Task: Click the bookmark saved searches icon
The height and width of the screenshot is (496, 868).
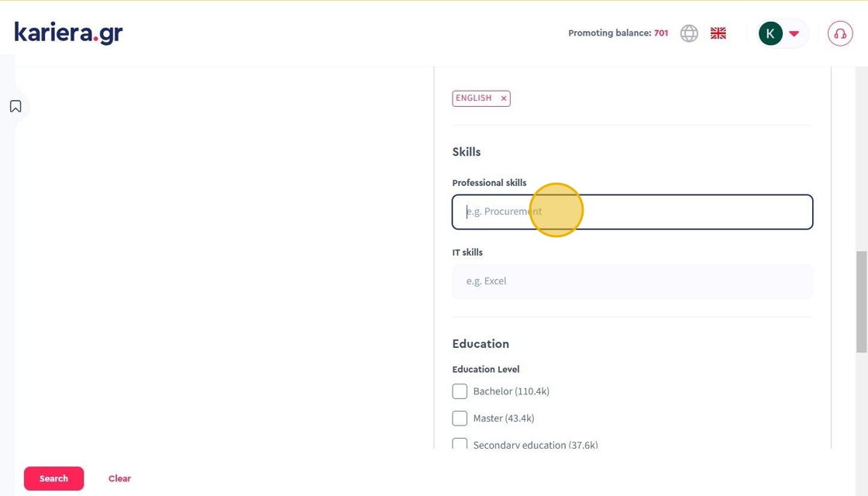Action: click(15, 106)
